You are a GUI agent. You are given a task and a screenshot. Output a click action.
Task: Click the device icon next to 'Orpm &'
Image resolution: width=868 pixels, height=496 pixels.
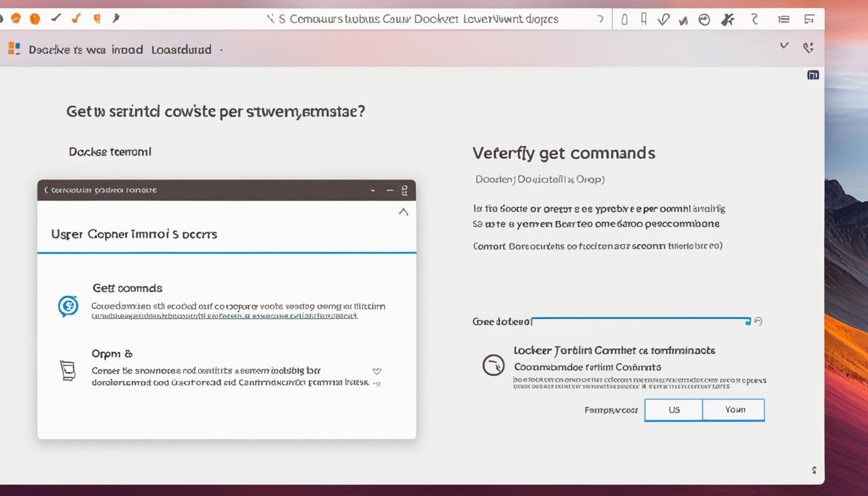click(x=68, y=371)
